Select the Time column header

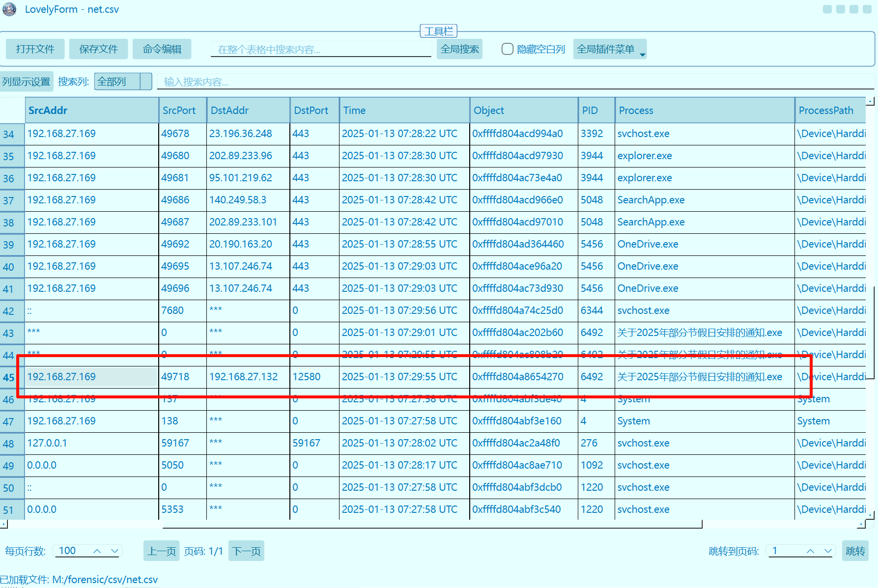point(404,111)
